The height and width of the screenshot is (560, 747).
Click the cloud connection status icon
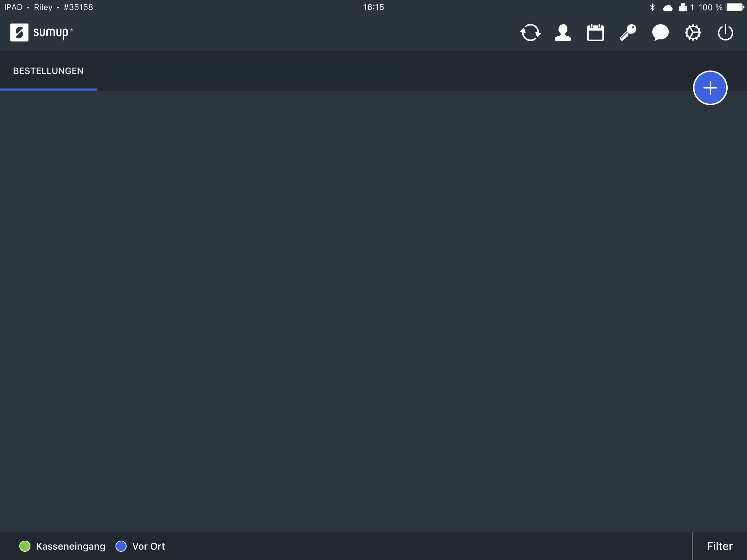pyautogui.click(x=667, y=8)
